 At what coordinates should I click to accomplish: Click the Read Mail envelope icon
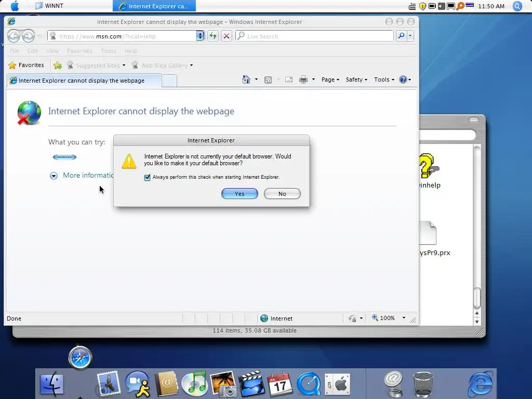coord(289,79)
